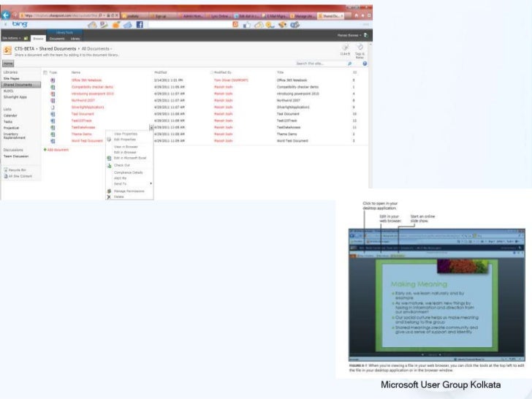Viewport: 532px width, 399px height.
Task: Click the thumbs-up icon in Bing toolbar
Action: 247,24
